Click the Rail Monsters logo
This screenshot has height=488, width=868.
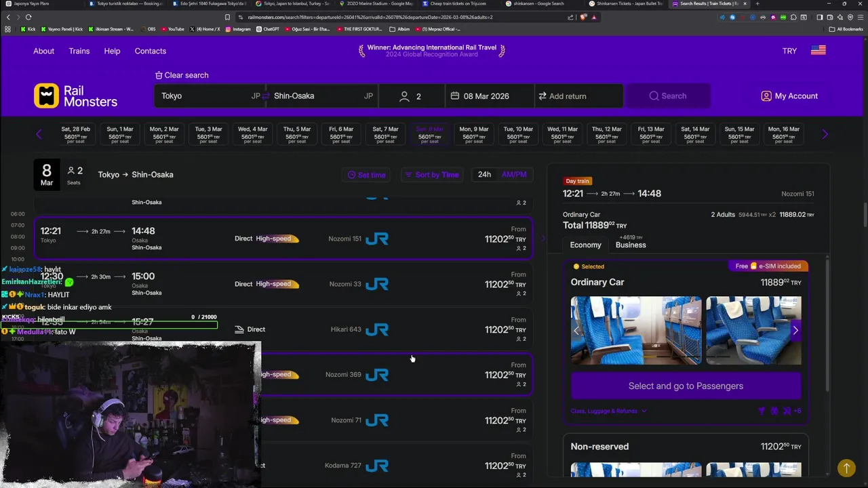pos(76,96)
